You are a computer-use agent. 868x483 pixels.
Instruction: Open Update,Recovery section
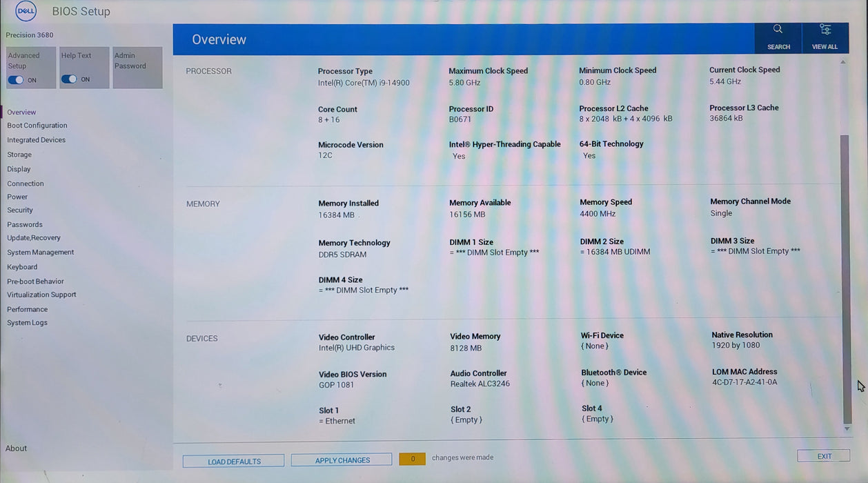34,237
